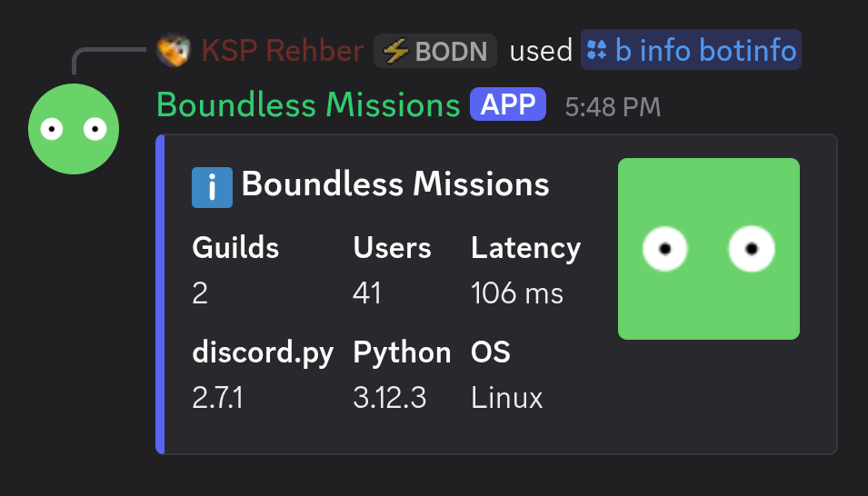The height and width of the screenshot is (496, 868).
Task: Click the OS value Linux
Action: (507, 398)
